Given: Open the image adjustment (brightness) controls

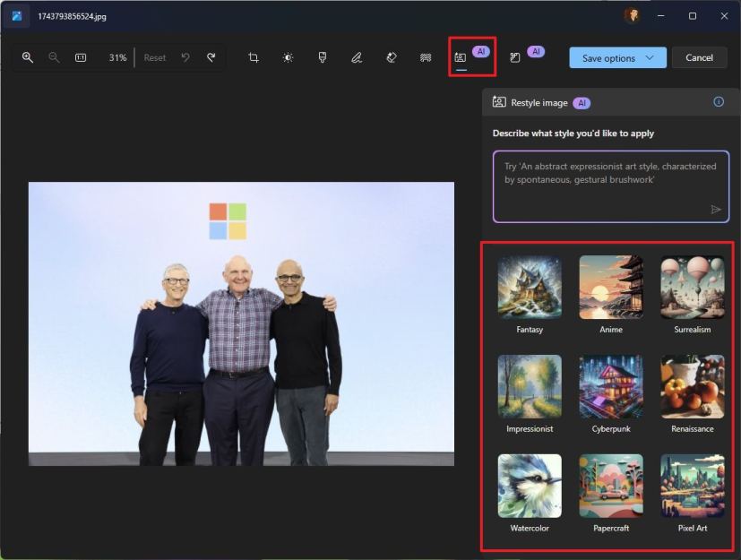Looking at the screenshot, I should (x=287, y=56).
